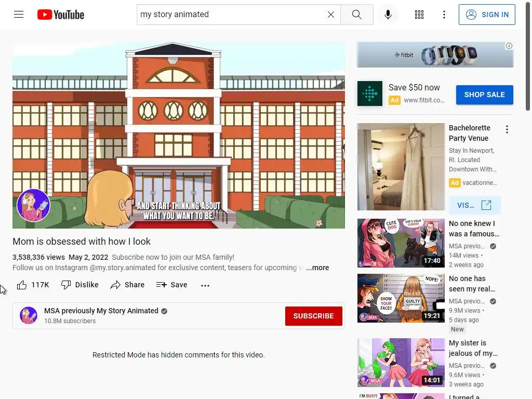532x399 pixels.
Task: Click SHOP SALE button
Action: [485, 95]
